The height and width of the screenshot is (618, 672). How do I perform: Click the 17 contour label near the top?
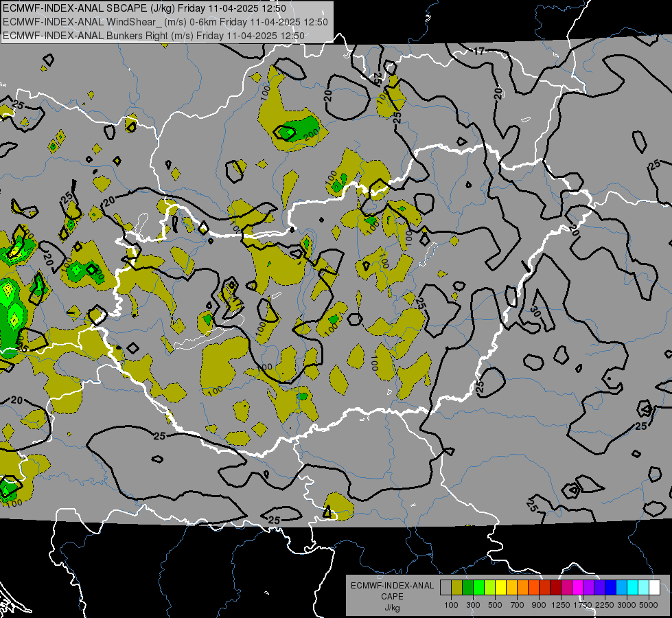tap(478, 51)
